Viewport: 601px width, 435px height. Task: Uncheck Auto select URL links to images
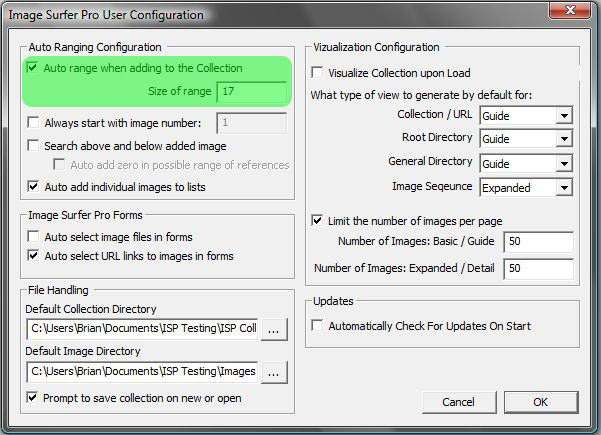click(x=33, y=255)
